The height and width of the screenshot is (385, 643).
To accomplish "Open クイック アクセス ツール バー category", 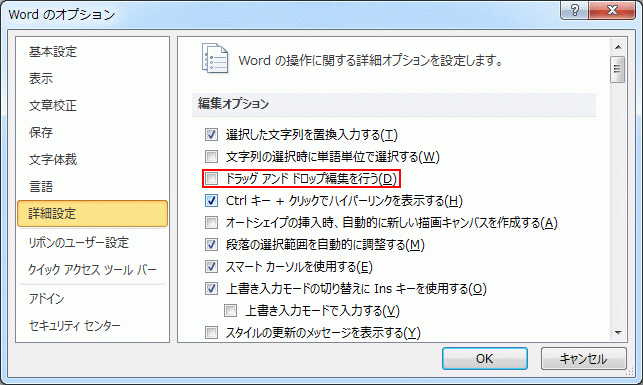I will (x=93, y=270).
